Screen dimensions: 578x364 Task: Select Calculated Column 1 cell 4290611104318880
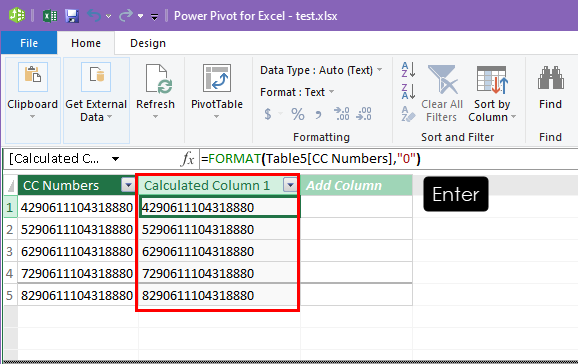tap(219, 207)
